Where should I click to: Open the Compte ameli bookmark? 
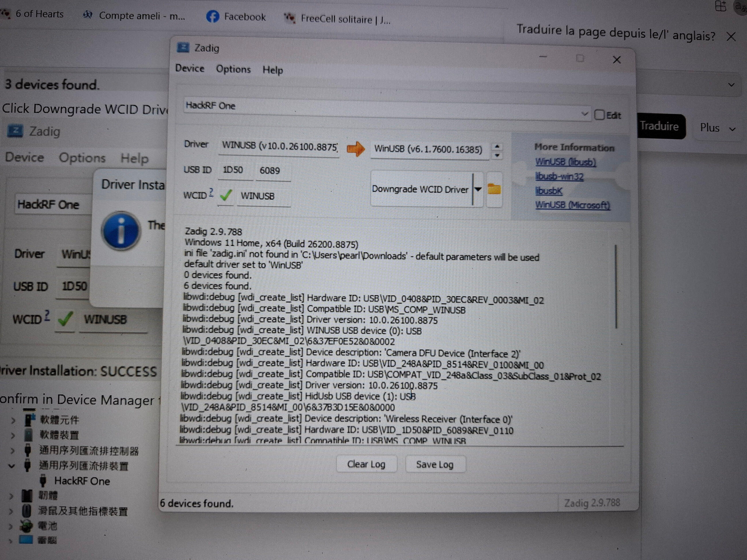pyautogui.click(x=134, y=16)
